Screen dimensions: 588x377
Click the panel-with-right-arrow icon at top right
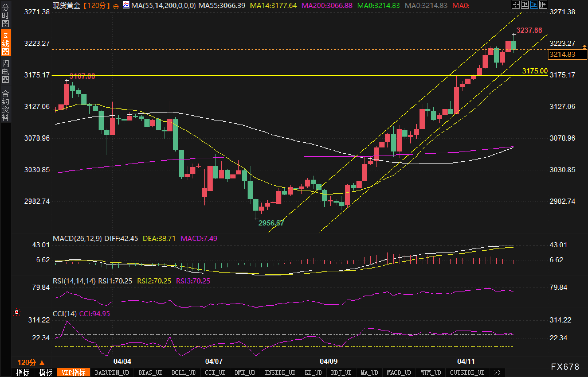point(543,5)
